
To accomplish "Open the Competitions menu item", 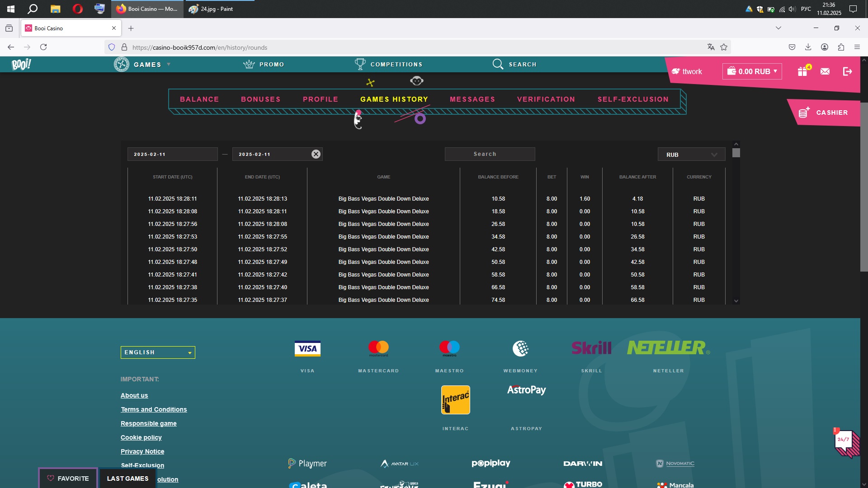I will pos(388,65).
